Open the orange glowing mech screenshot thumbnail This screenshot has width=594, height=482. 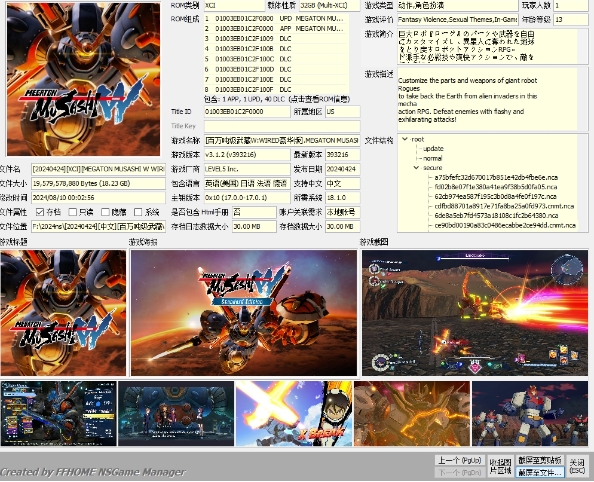coord(412,413)
